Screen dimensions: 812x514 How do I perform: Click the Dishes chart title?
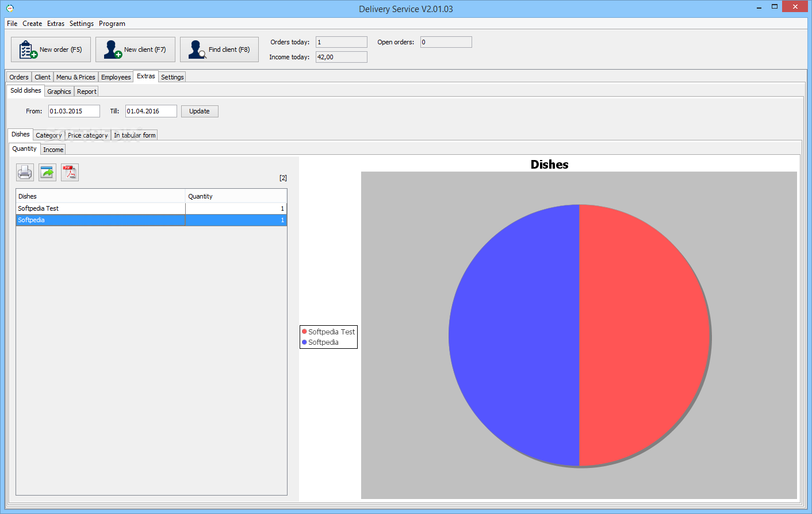[550, 165]
